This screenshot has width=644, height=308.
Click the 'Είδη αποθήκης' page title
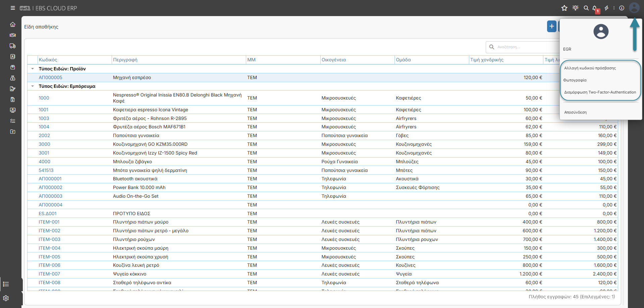[41, 27]
